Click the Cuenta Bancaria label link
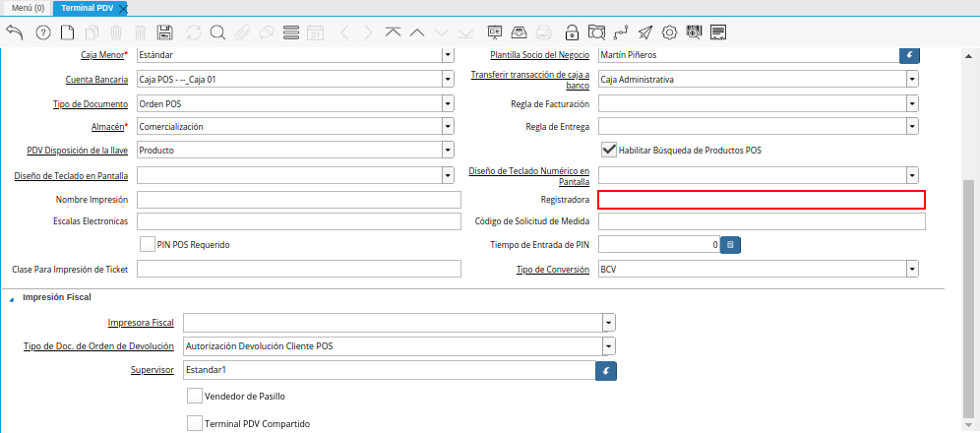The width and height of the screenshot is (980, 433). pyautogui.click(x=96, y=80)
